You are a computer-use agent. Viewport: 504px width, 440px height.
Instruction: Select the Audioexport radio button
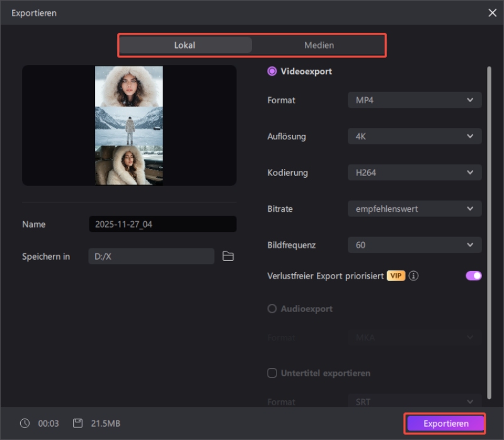[272, 309]
